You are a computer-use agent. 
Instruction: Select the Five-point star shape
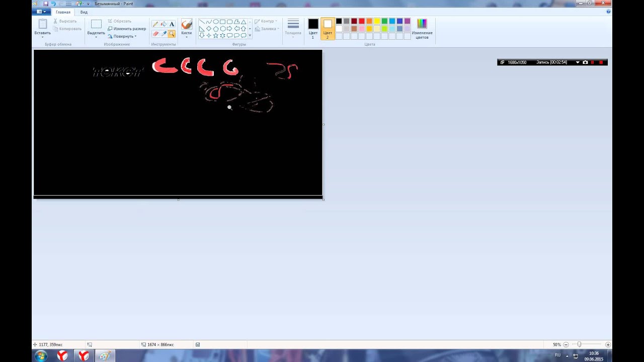click(x=216, y=36)
